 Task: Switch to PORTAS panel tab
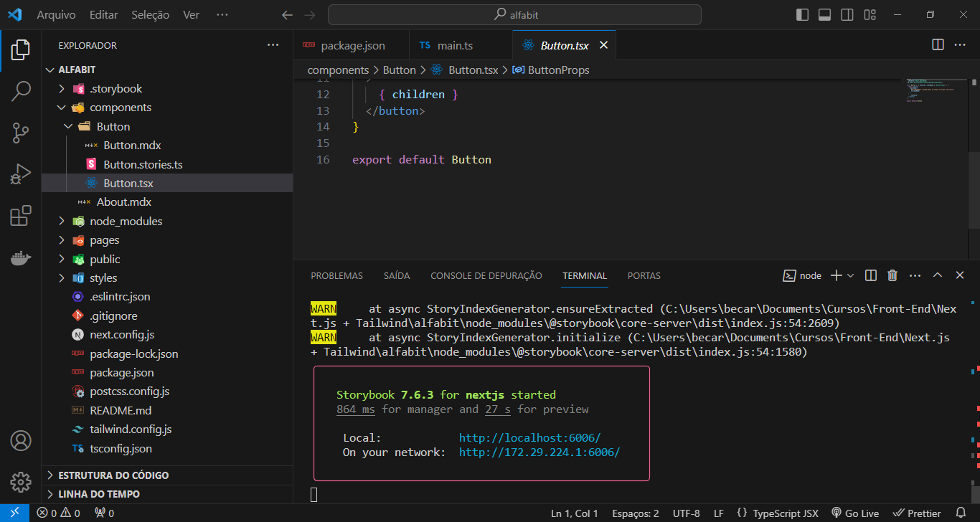644,275
